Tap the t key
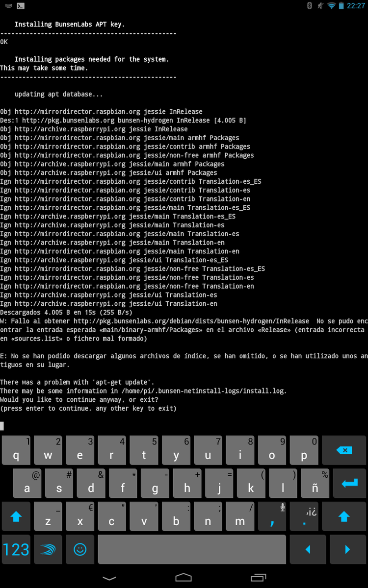 point(144,450)
